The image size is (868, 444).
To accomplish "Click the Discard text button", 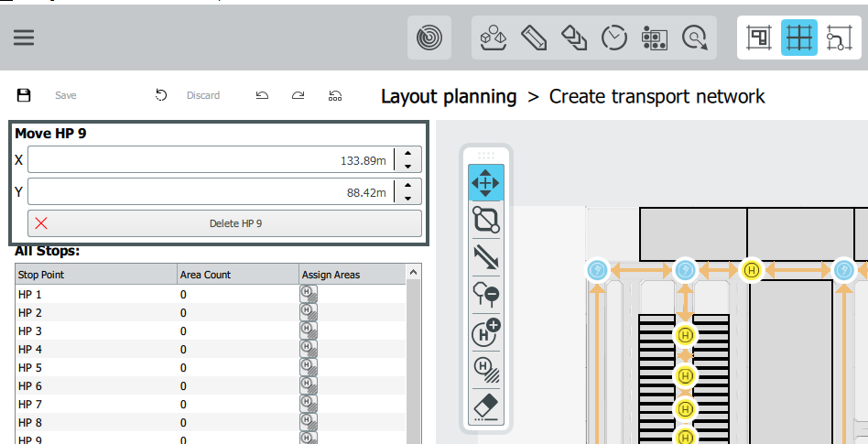I will tap(202, 95).
